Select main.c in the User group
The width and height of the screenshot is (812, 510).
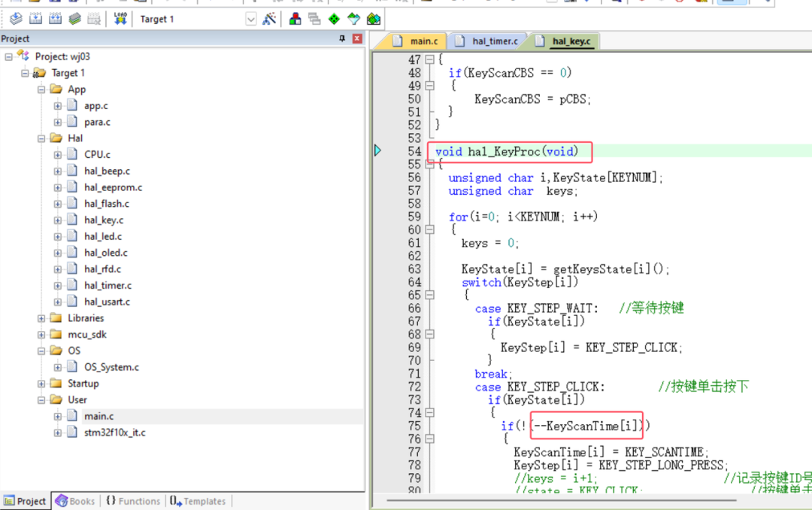pos(99,416)
